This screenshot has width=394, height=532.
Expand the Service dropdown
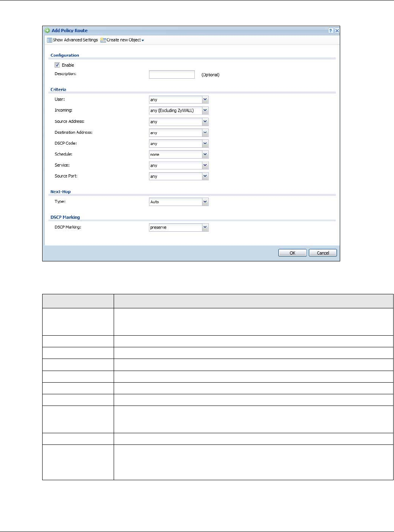179,165
